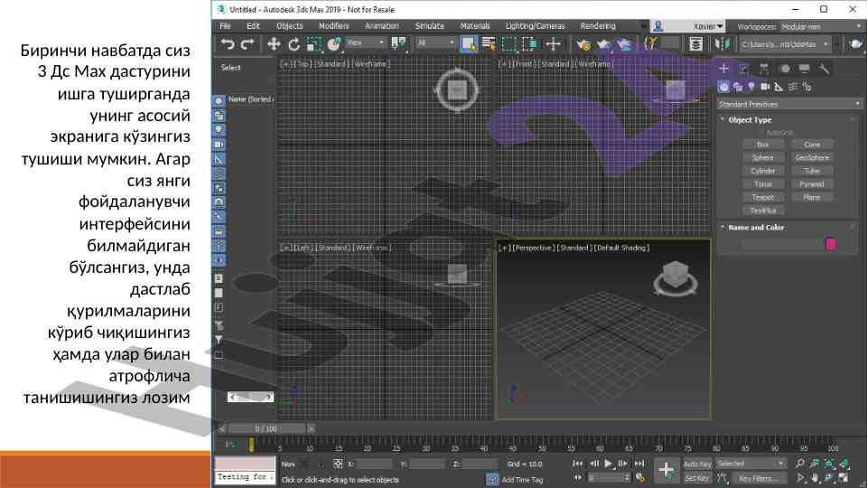This screenshot has height=488, width=868.
Task: Pick the pink object color swatch
Action: (831, 244)
